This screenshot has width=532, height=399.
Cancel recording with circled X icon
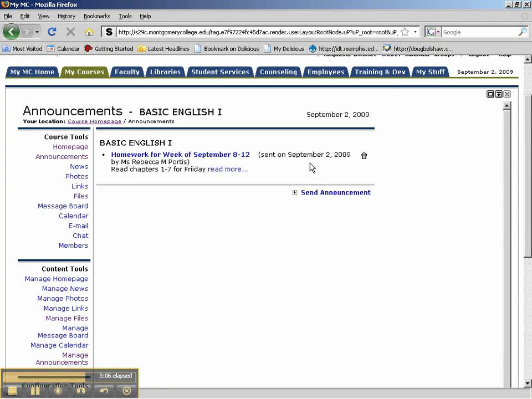[126, 391]
